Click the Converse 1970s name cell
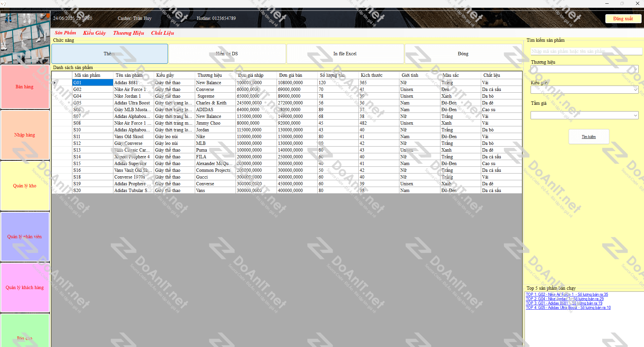 point(134,177)
